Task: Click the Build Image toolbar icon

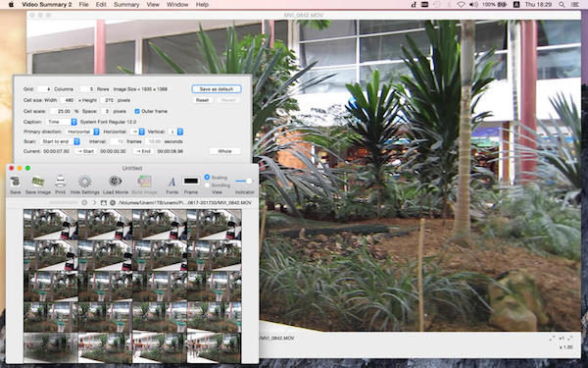Action: pyautogui.click(x=144, y=182)
